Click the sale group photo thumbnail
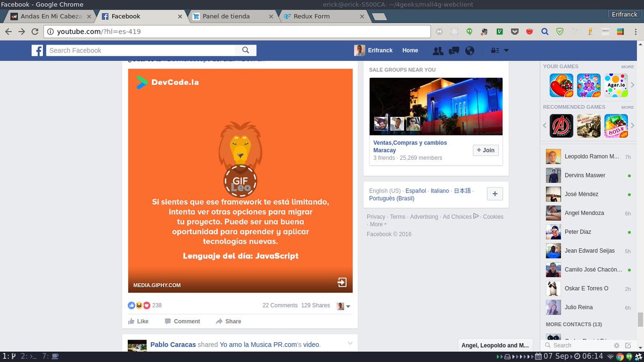The height and width of the screenshot is (362, 644). [x=436, y=106]
